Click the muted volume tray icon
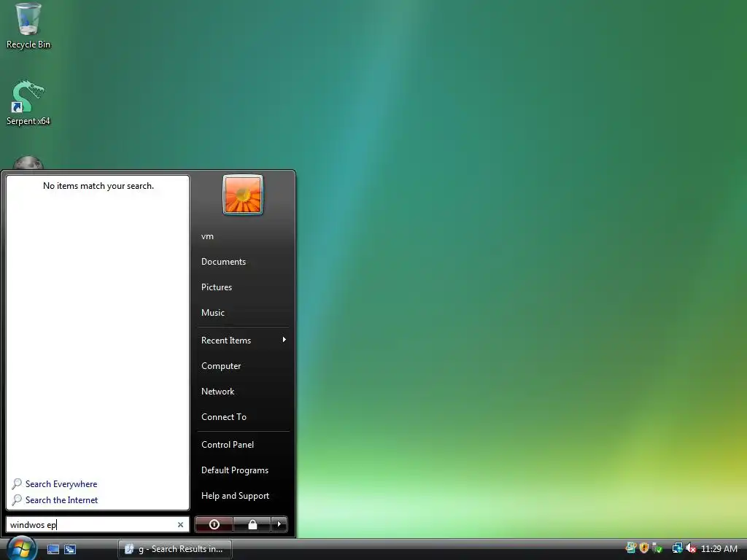The height and width of the screenshot is (560, 747). [x=691, y=548]
